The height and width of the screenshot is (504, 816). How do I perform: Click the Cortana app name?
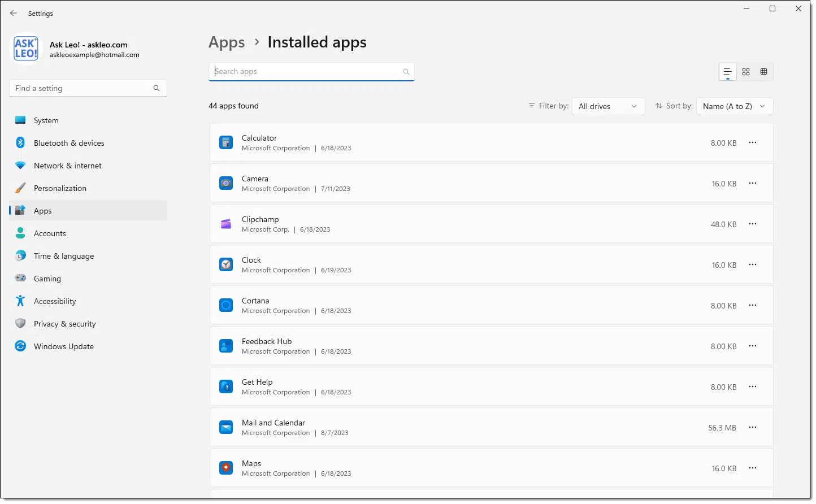click(255, 301)
